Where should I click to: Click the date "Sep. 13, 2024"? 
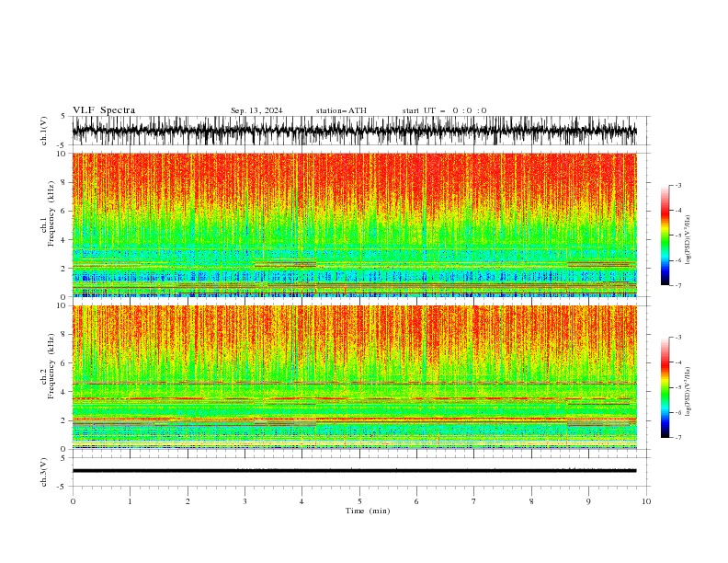pos(256,110)
